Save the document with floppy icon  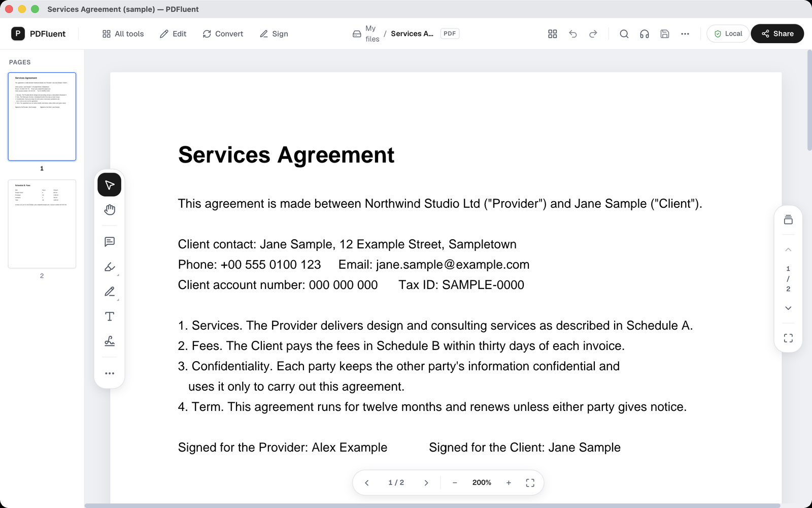665,34
